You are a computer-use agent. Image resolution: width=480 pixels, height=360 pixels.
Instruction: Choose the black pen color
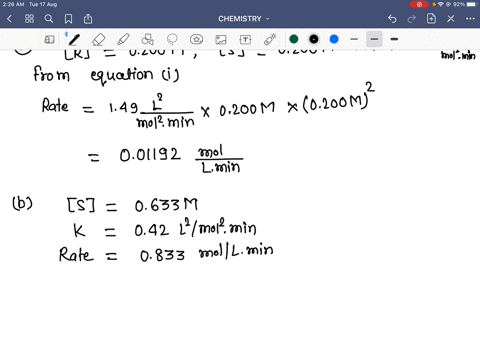tap(314, 39)
